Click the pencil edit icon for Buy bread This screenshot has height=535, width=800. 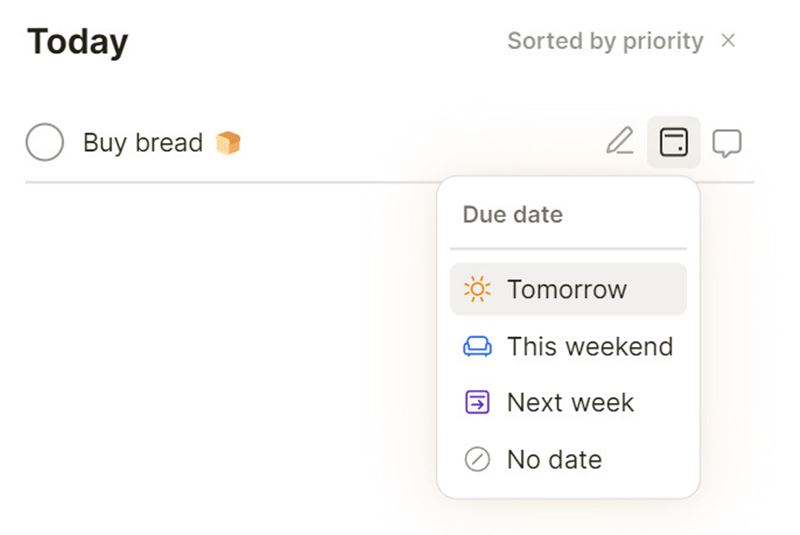pos(620,143)
